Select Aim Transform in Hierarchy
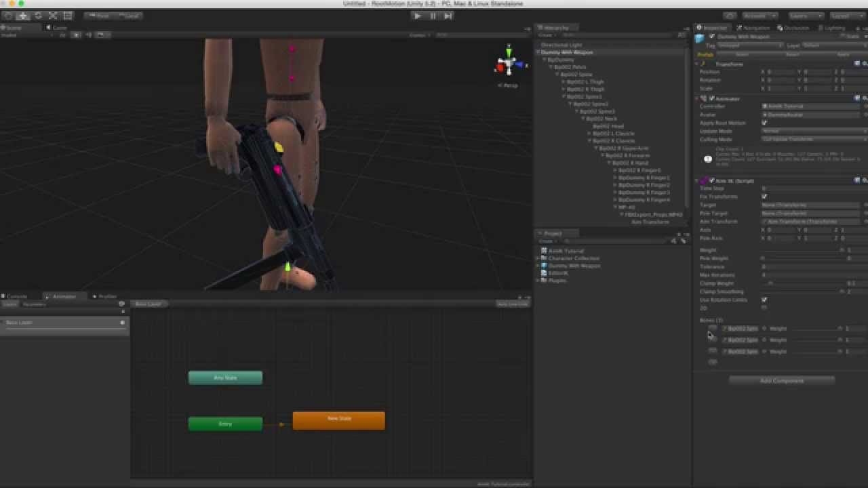 [650, 222]
